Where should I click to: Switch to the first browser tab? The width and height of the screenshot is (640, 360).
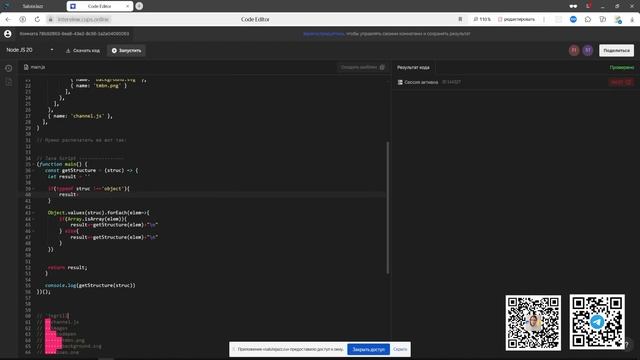(33, 6)
